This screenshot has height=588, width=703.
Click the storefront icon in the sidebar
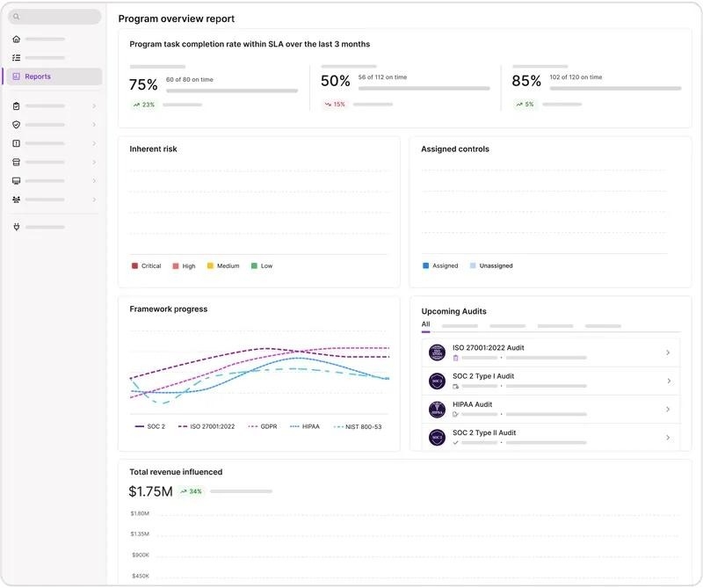[17, 162]
